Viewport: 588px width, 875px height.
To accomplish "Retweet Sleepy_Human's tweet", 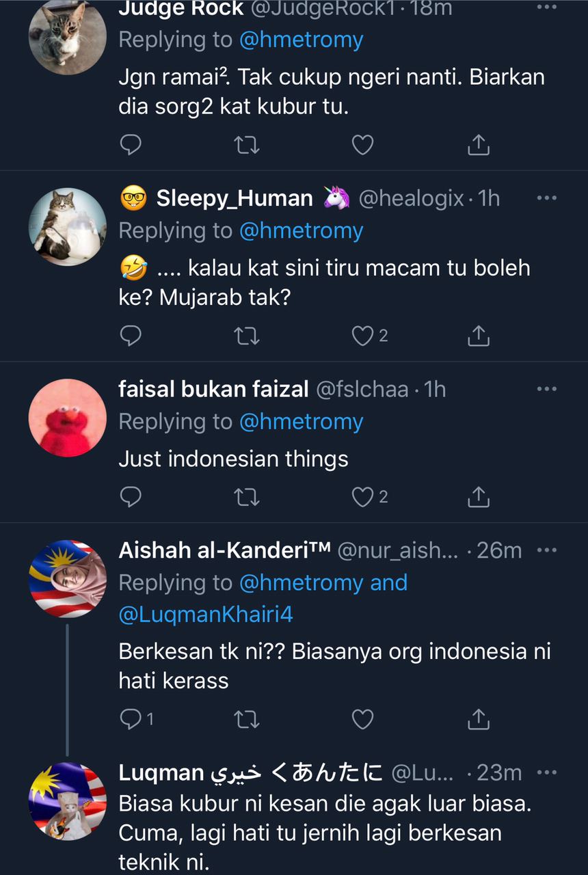I will (x=246, y=336).
